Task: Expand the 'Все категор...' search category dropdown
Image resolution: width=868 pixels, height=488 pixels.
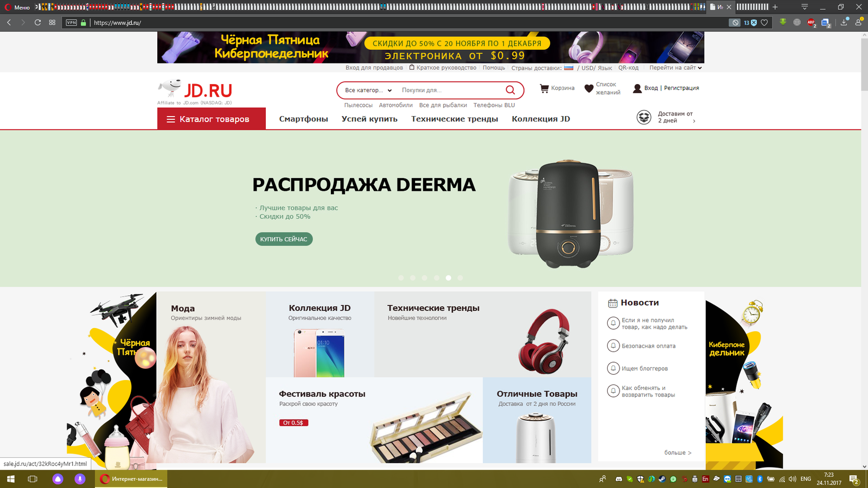Action: (x=368, y=91)
